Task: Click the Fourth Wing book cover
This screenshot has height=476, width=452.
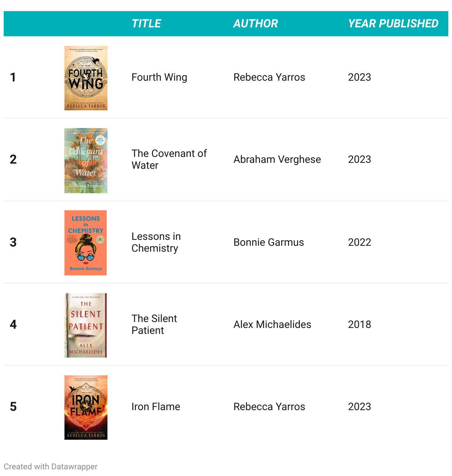Action: point(86,78)
